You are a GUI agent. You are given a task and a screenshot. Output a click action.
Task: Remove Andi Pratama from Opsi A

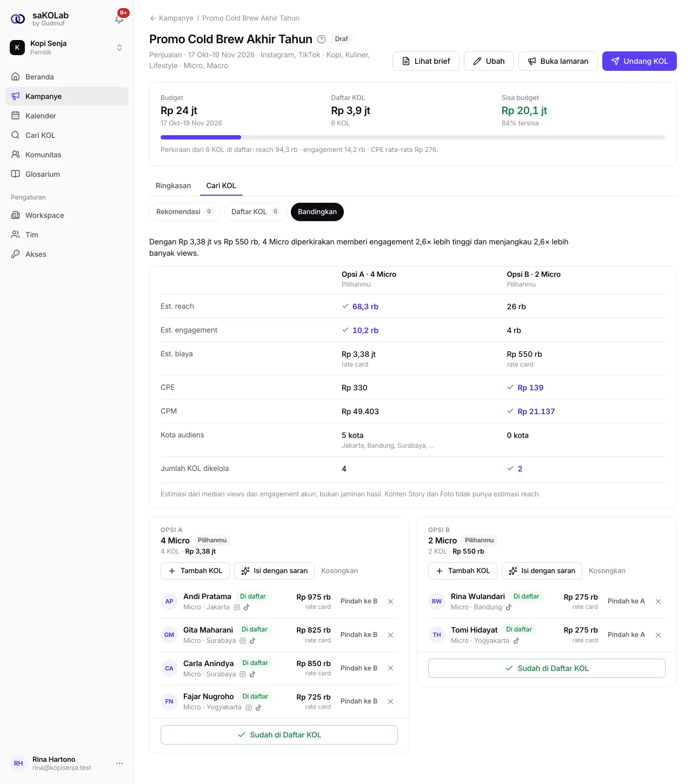[x=390, y=601]
